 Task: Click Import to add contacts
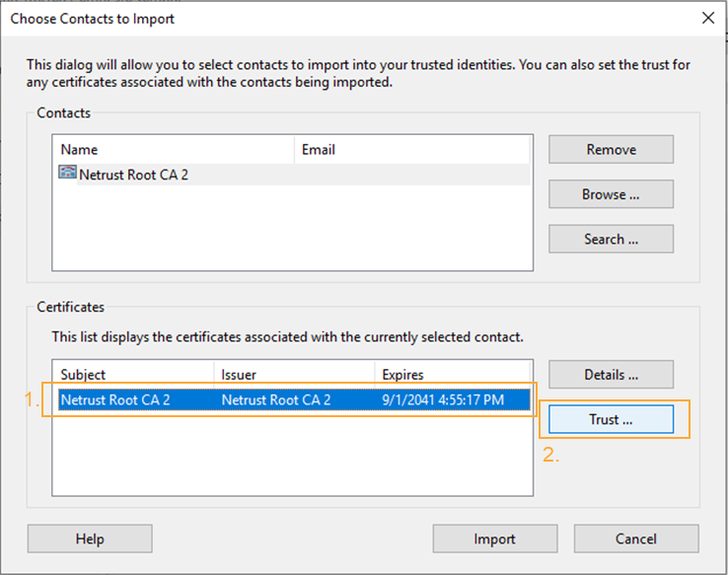[495, 539]
